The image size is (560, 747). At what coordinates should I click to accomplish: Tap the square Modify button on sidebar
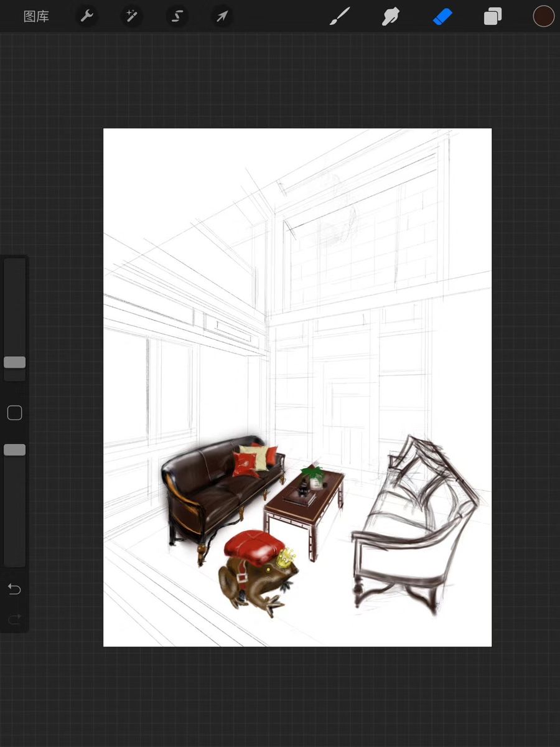tap(14, 413)
